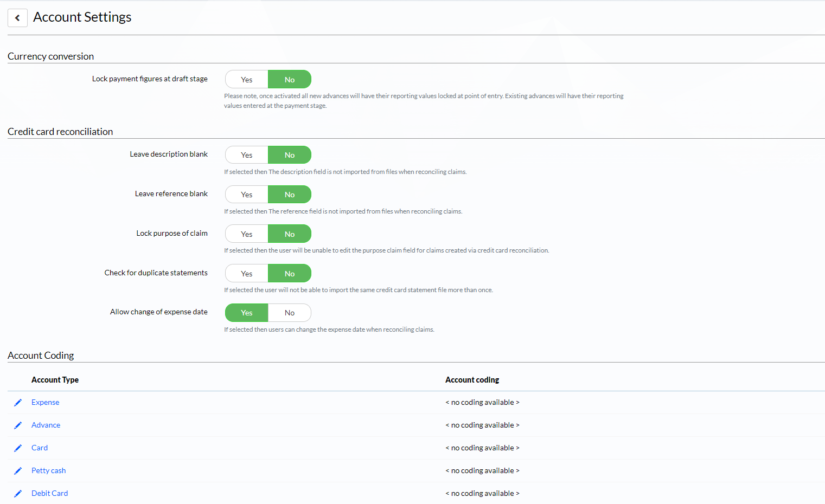The width and height of the screenshot is (825, 504).
Task: Click the Allow change of expense date label
Action: click(159, 312)
